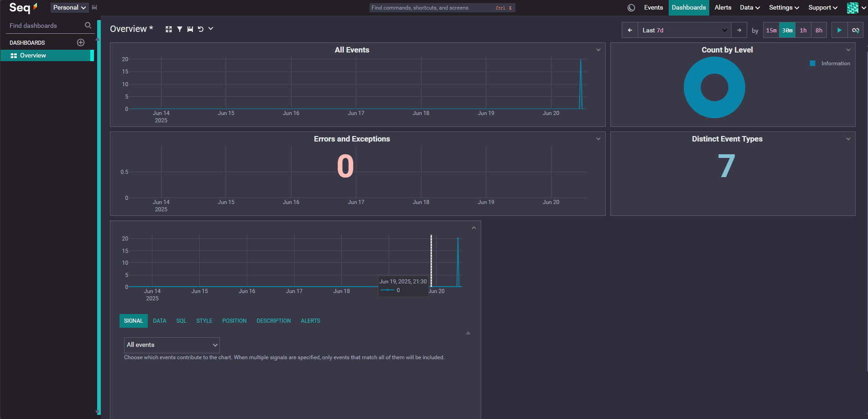
Task: Switch to the DATA tab
Action: [160, 321]
